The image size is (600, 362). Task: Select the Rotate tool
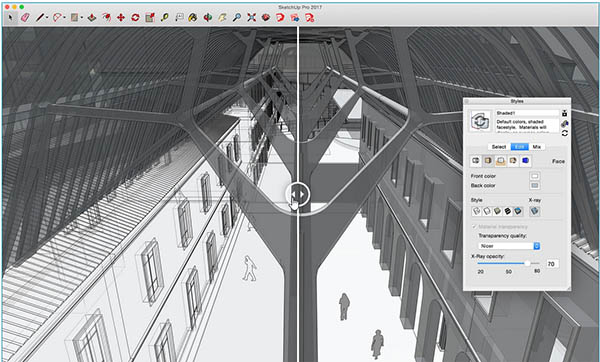pyautogui.click(x=135, y=18)
